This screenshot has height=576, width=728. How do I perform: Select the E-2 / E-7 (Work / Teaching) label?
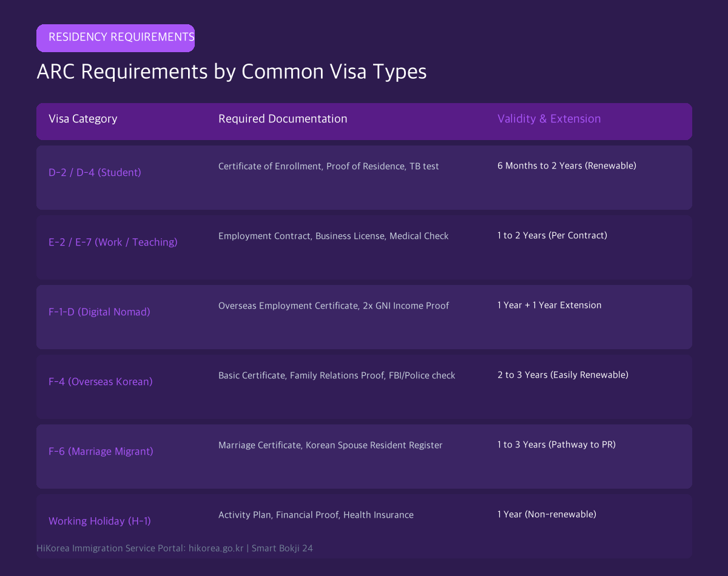coord(113,242)
